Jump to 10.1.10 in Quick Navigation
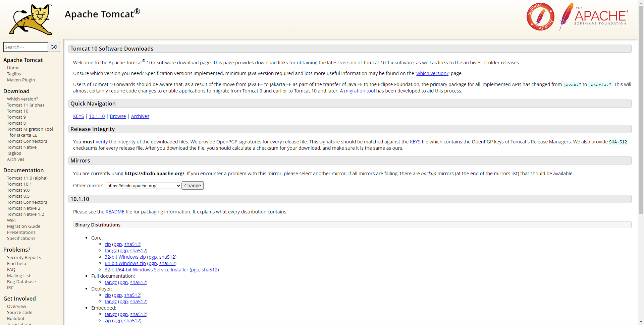Image resolution: width=644 pixels, height=325 pixels. coord(97,116)
